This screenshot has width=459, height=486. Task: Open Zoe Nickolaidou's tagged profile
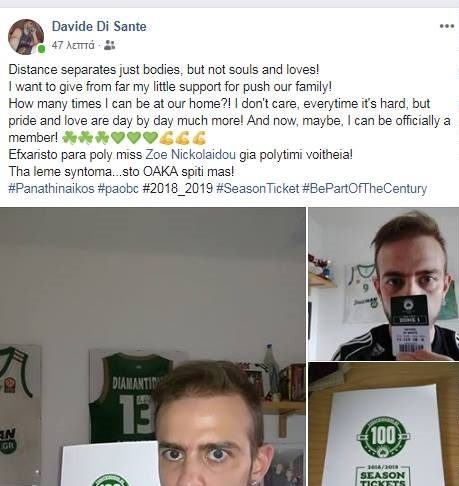click(191, 155)
